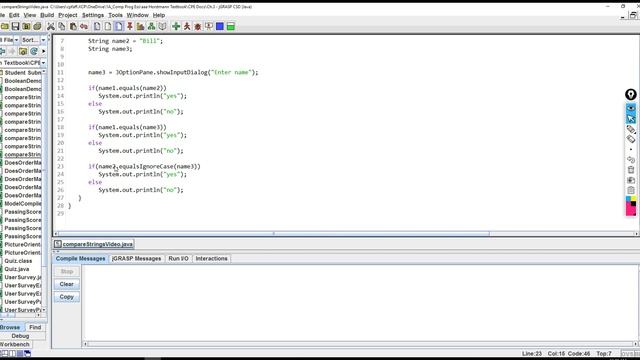
Task: Click the bar chart toolbar icon
Action: tap(140, 27)
